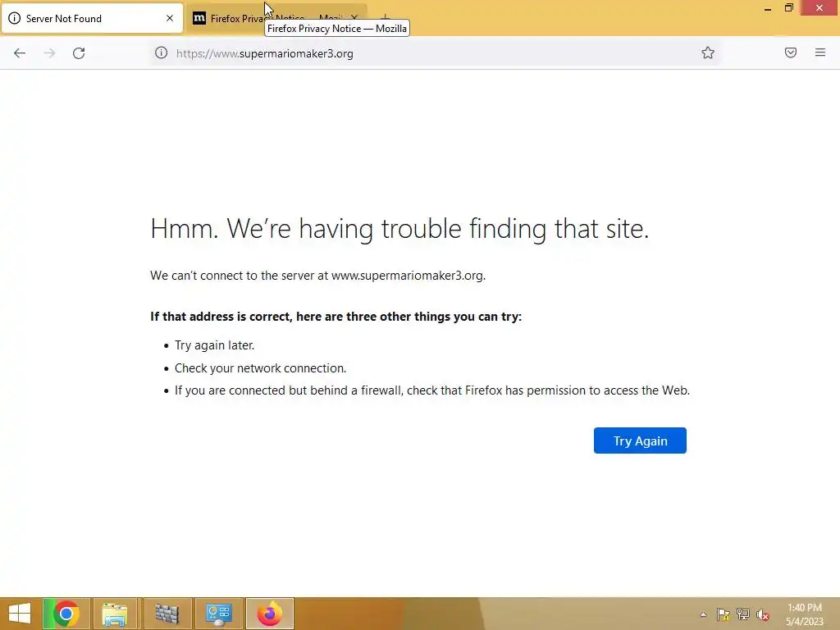840x630 pixels.
Task: Close the Server Not Found tab
Action: (170, 18)
